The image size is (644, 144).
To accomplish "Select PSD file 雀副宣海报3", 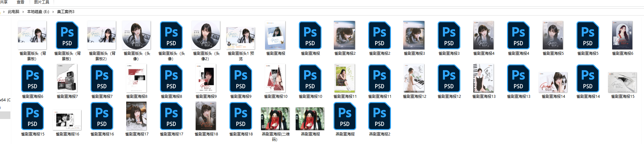I will tap(449, 35).
